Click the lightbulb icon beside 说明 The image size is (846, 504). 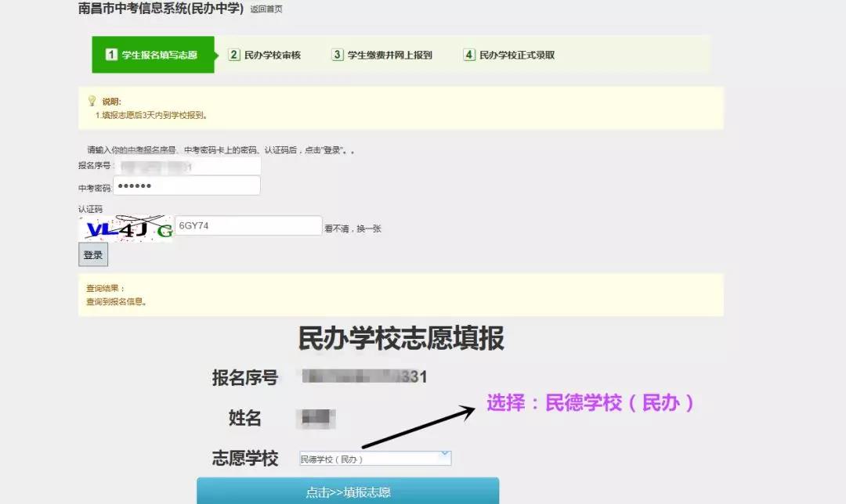coord(92,101)
